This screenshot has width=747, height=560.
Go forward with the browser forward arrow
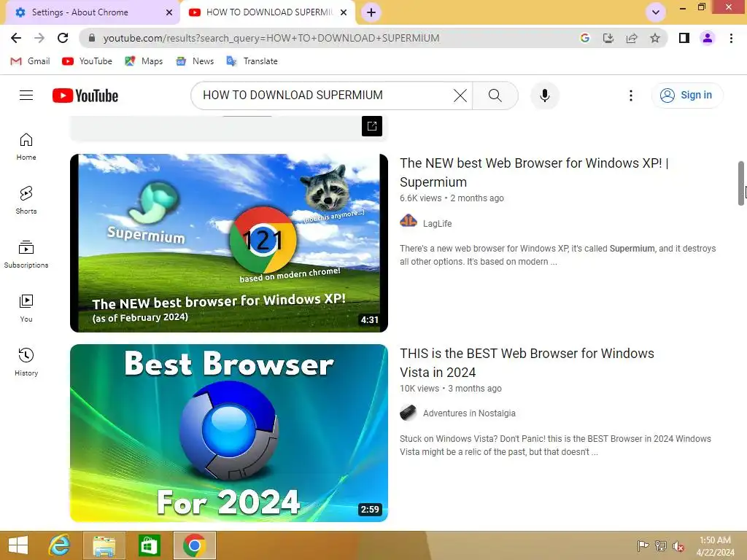(39, 38)
